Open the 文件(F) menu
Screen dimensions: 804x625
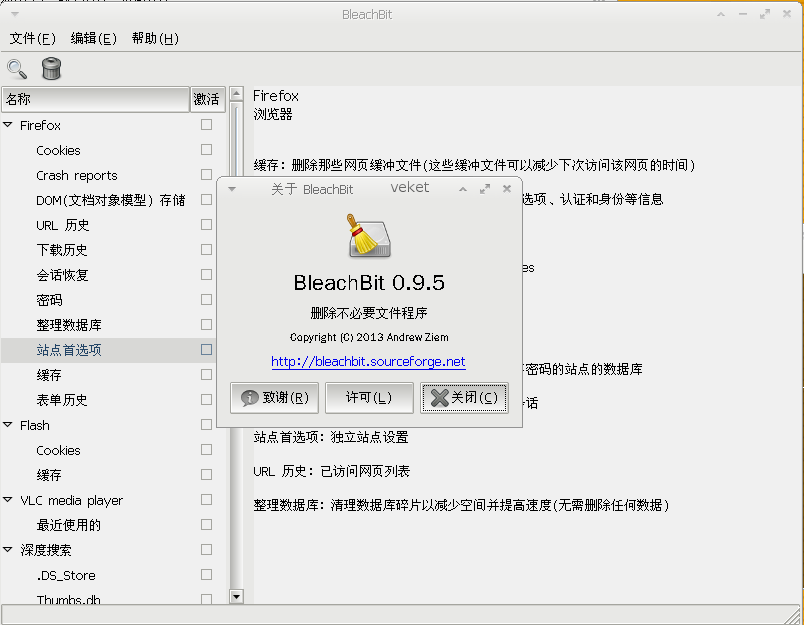point(32,38)
